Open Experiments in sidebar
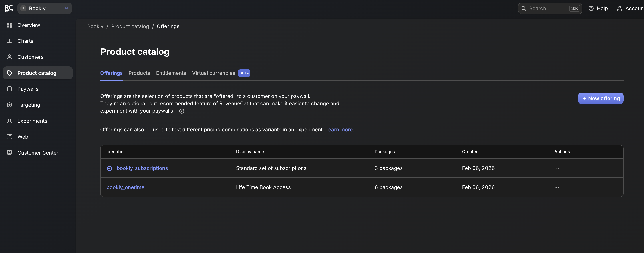The width and height of the screenshot is (644, 253). coord(38,121)
